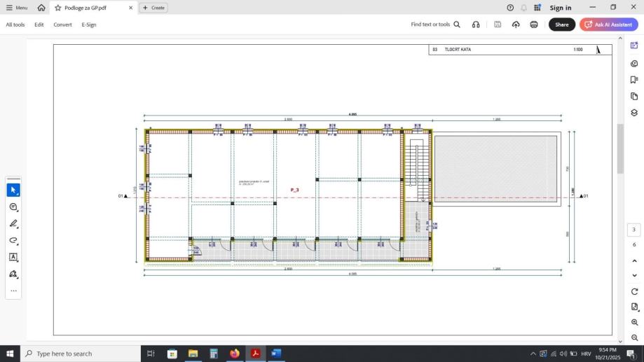Activate the freehand draw tool

pyautogui.click(x=13, y=240)
